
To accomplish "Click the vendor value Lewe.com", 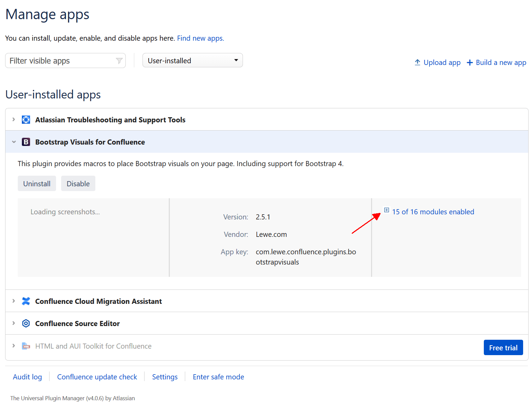I will [x=271, y=234].
